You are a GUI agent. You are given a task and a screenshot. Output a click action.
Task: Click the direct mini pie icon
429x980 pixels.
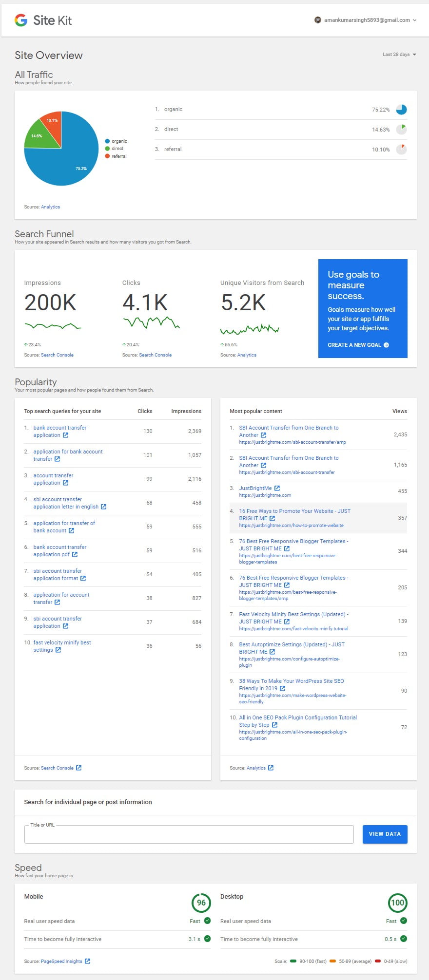[401, 130]
